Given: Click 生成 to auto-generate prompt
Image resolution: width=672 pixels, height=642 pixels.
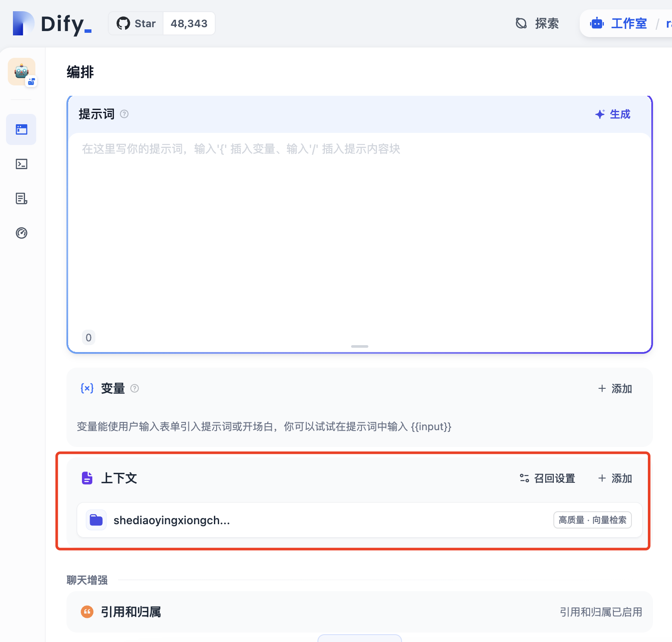Looking at the screenshot, I should point(613,114).
